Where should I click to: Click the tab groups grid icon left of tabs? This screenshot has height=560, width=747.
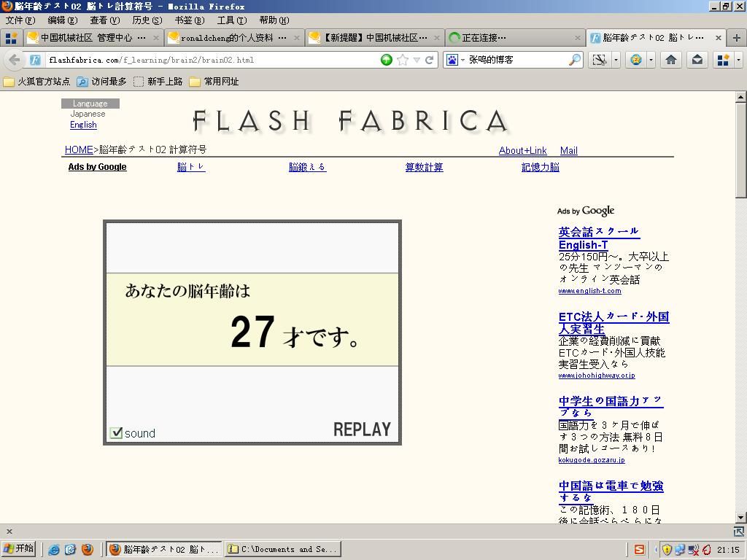coord(10,38)
